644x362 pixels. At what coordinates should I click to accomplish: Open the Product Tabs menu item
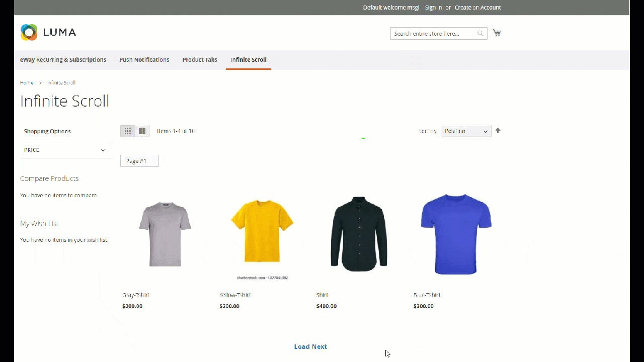click(200, 59)
